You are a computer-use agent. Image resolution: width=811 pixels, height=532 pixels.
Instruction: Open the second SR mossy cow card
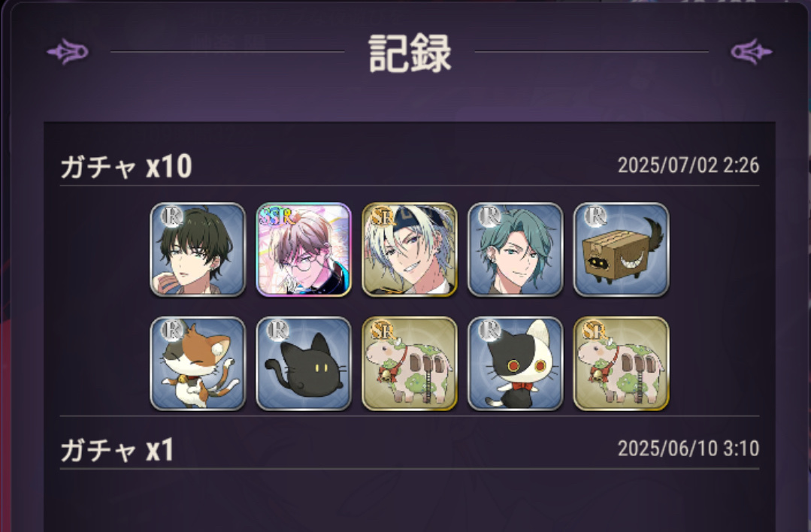coord(621,364)
